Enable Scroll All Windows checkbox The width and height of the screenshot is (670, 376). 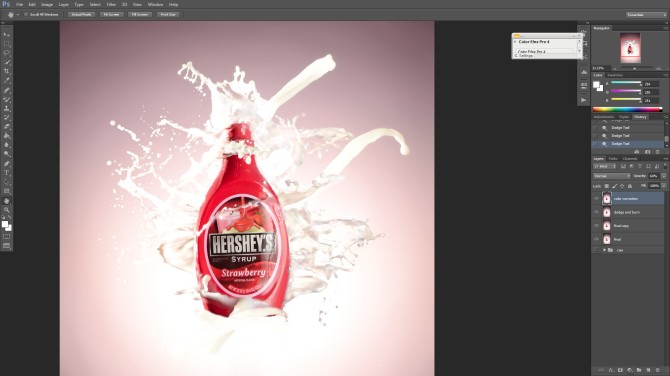pos(26,15)
